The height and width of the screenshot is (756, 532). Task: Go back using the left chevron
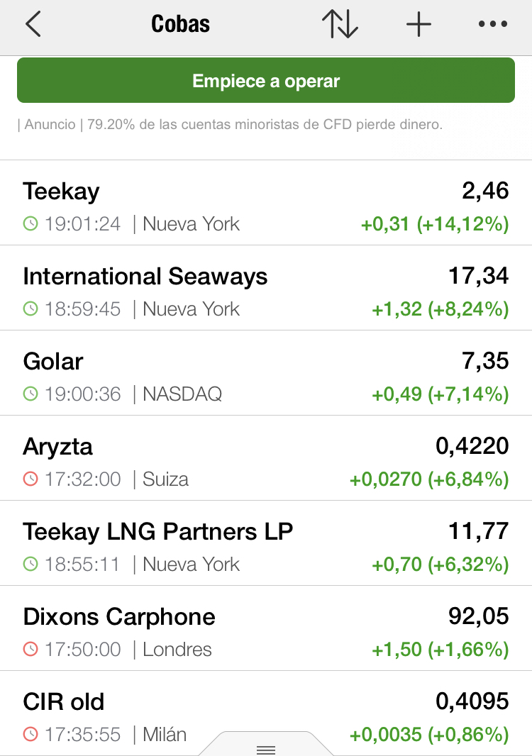click(x=33, y=24)
